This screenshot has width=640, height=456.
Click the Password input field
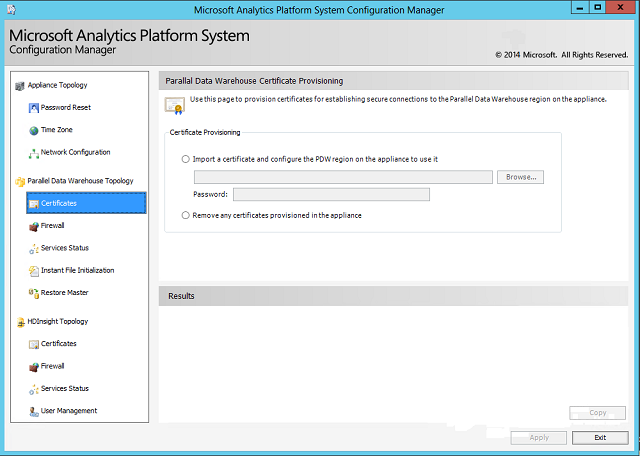(x=331, y=194)
